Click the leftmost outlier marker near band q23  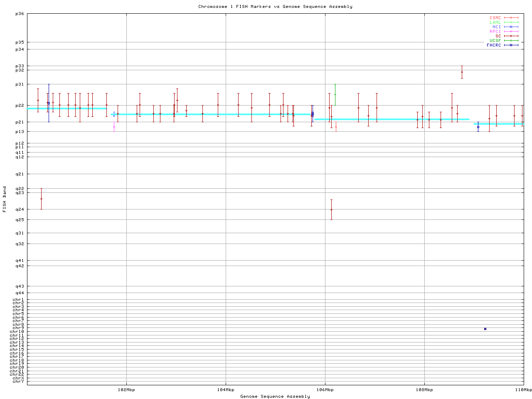41,199
